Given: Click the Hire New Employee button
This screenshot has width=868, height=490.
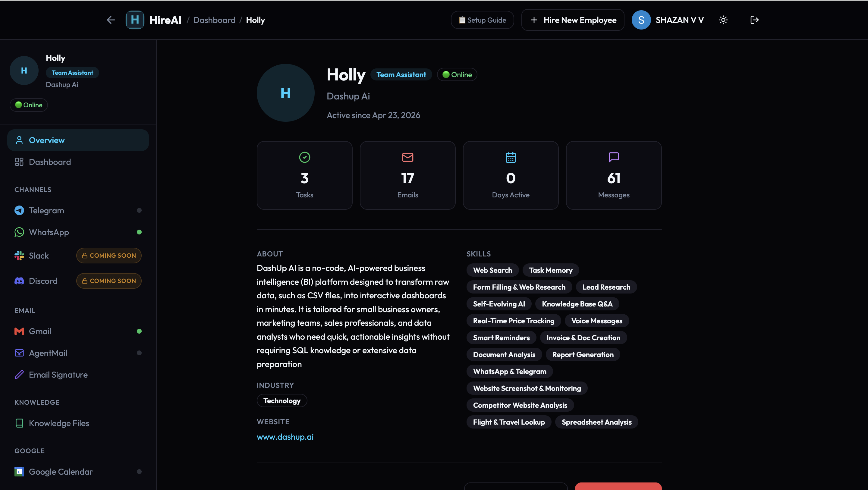Looking at the screenshot, I should coord(573,20).
